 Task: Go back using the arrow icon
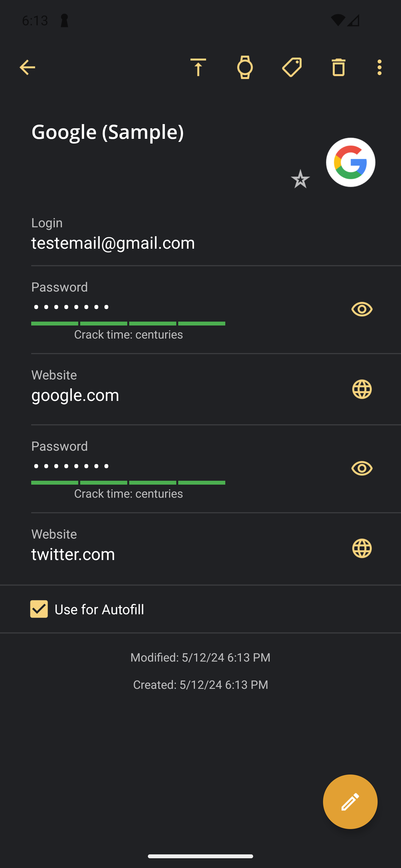27,67
